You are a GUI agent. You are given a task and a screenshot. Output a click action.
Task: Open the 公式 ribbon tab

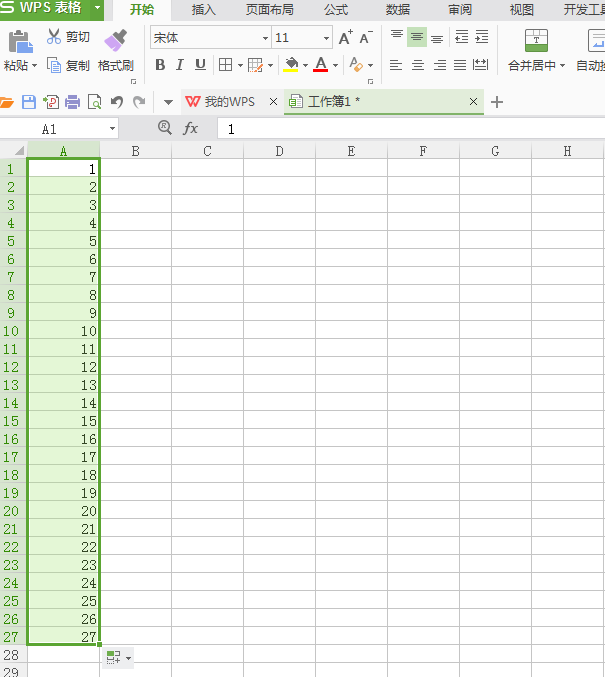click(x=336, y=9)
